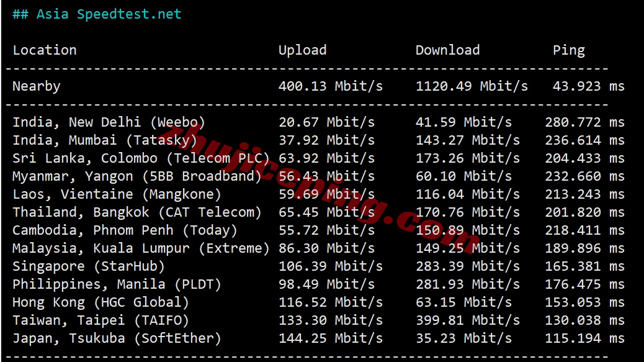Select the Download column header
The height and width of the screenshot is (362, 644).
(x=447, y=50)
